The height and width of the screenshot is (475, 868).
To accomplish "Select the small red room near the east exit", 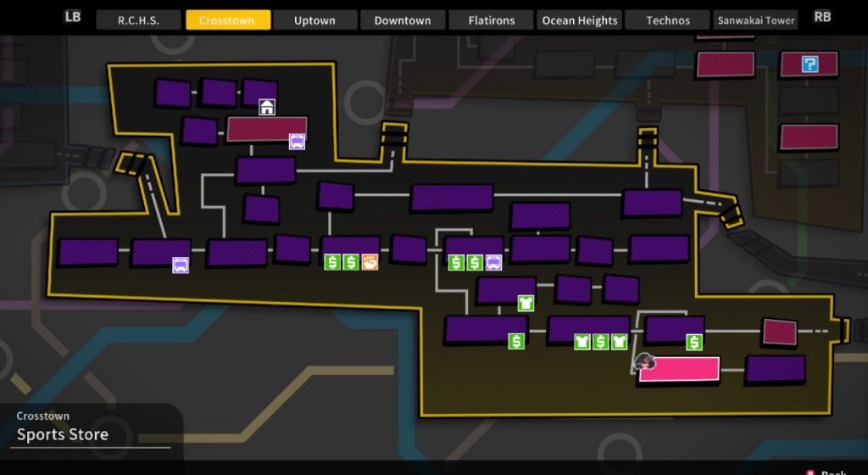I will pos(780,332).
